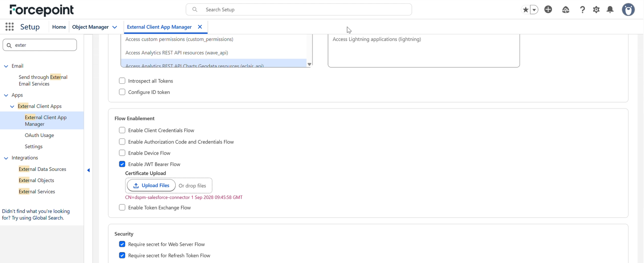Open the Setup gear icon
This screenshot has height=263, width=644.
[596, 10]
